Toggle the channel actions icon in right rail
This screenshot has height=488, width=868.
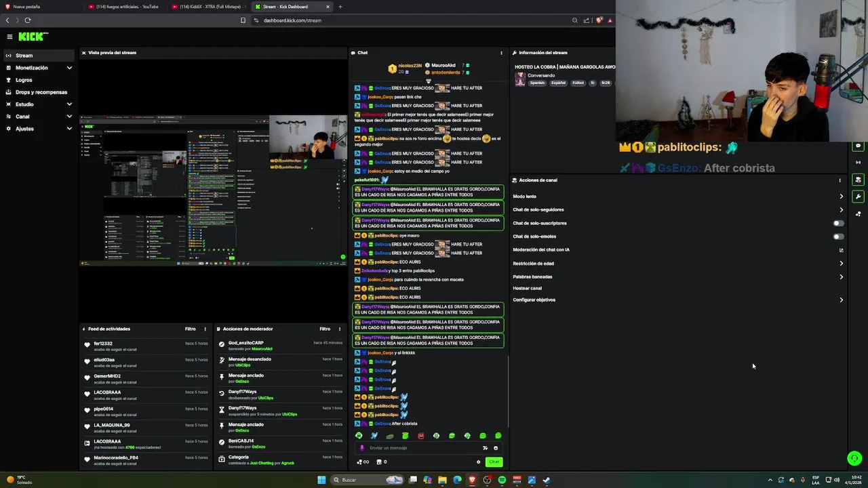click(858, 180)
